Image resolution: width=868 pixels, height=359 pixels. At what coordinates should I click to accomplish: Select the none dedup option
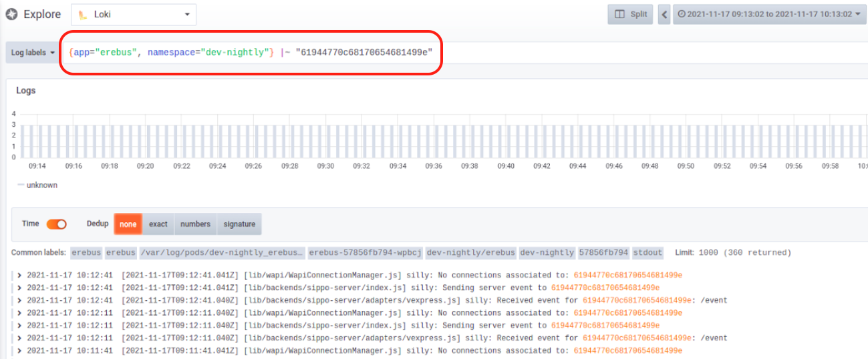tap(128, 224)
